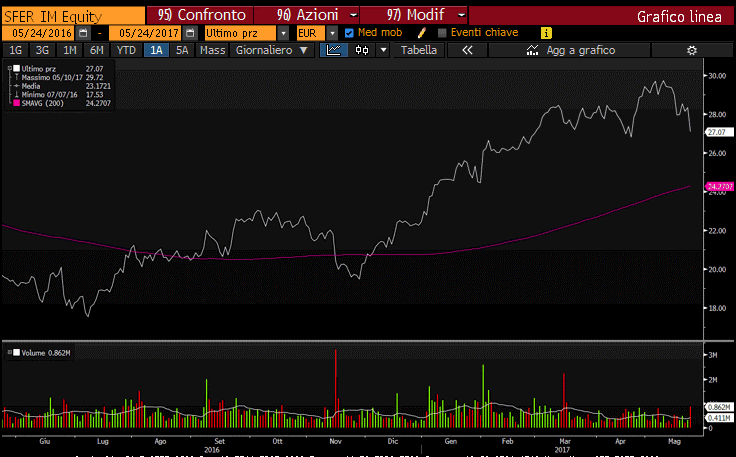736x457 pixels.
Task: Click the 0.411M volume average axis tag
Action: click(x=719, y=418)
